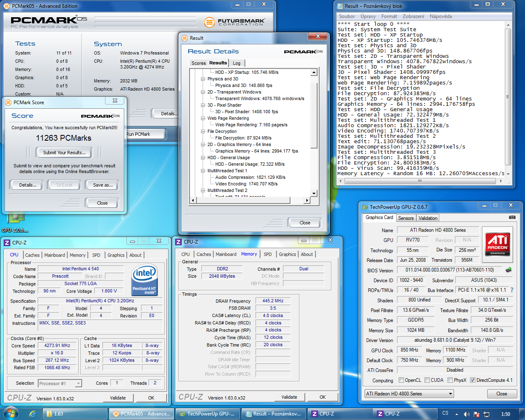
Task: Click the GPU-Z title bar icon
Action: (x=365, y=207)
